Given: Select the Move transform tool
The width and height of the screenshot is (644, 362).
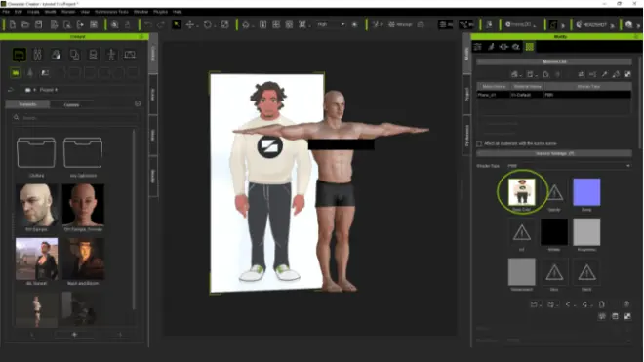Looking at the screenshot, I should pos(189,25).
